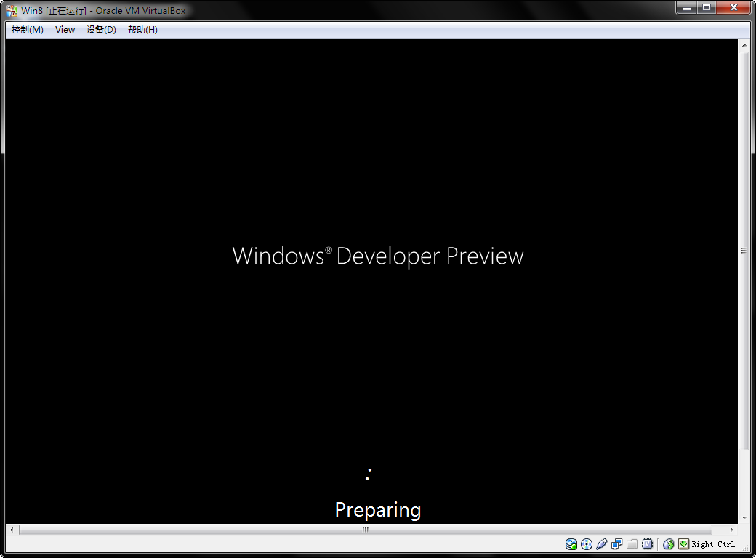Click the horizontal scrollbar right arrow

pyautogui.click(x=731, y=530)
